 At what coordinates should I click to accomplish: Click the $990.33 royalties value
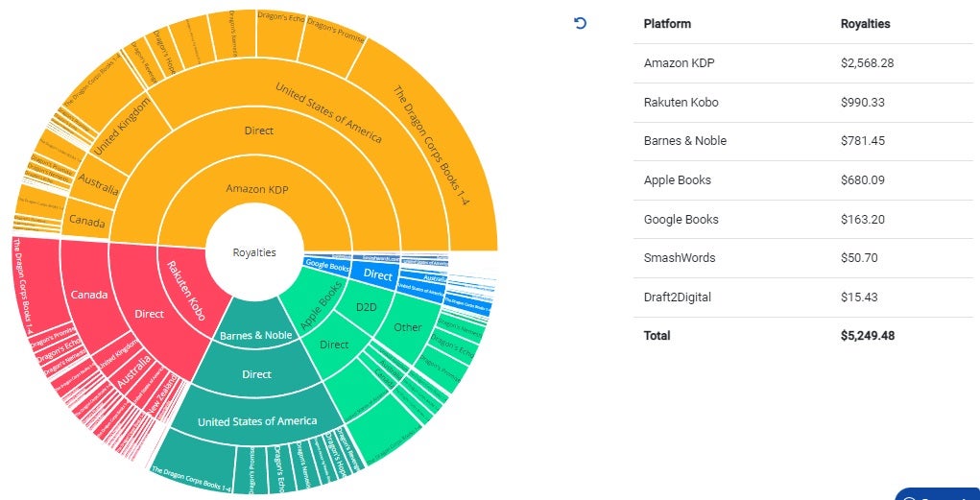tap(863, 102)
